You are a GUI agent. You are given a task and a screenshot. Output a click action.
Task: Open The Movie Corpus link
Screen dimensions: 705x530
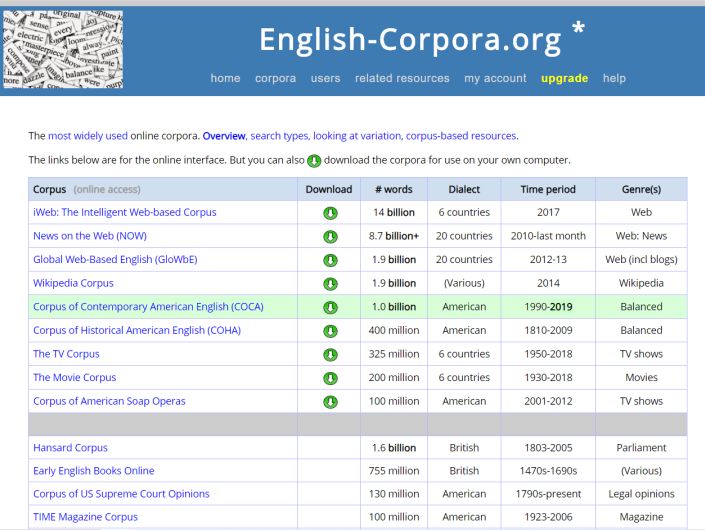pyautogui.click(x=75, y=378)
